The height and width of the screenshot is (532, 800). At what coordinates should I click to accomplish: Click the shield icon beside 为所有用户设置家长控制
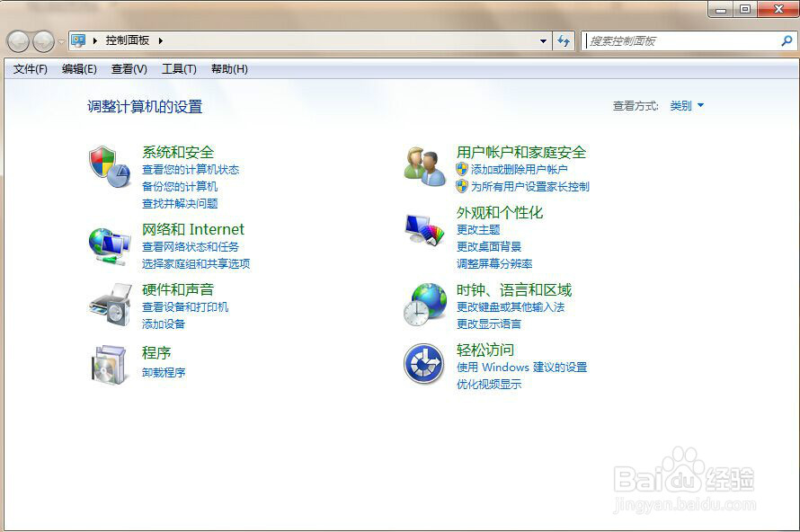click(x=462, y=186)
